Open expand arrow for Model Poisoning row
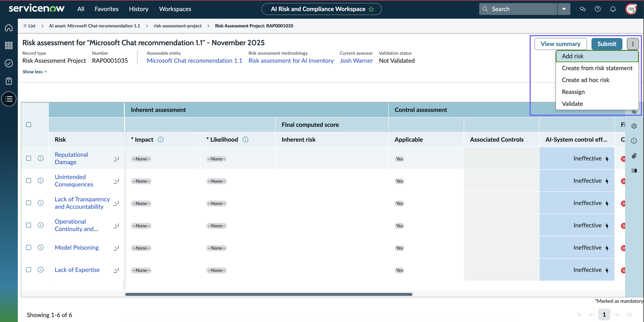The width and height of the screenshot is (644, 322). 116,248
